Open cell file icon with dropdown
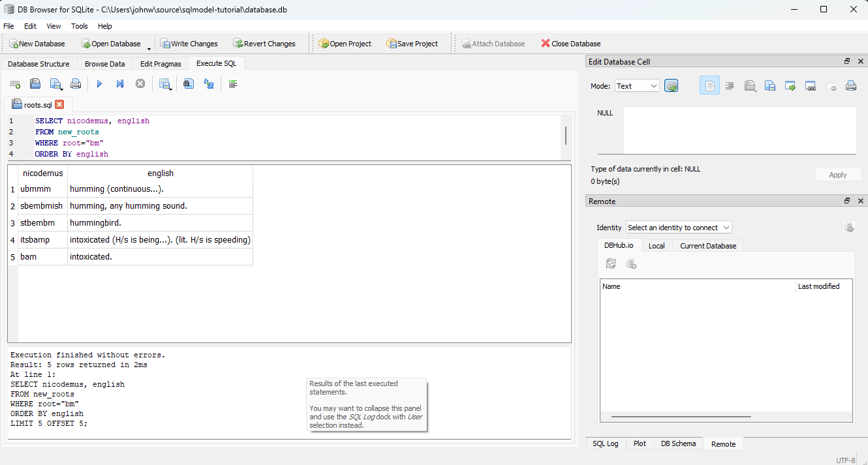The height and width of the screenshot is (465, 868). click(x=751, y=85)
